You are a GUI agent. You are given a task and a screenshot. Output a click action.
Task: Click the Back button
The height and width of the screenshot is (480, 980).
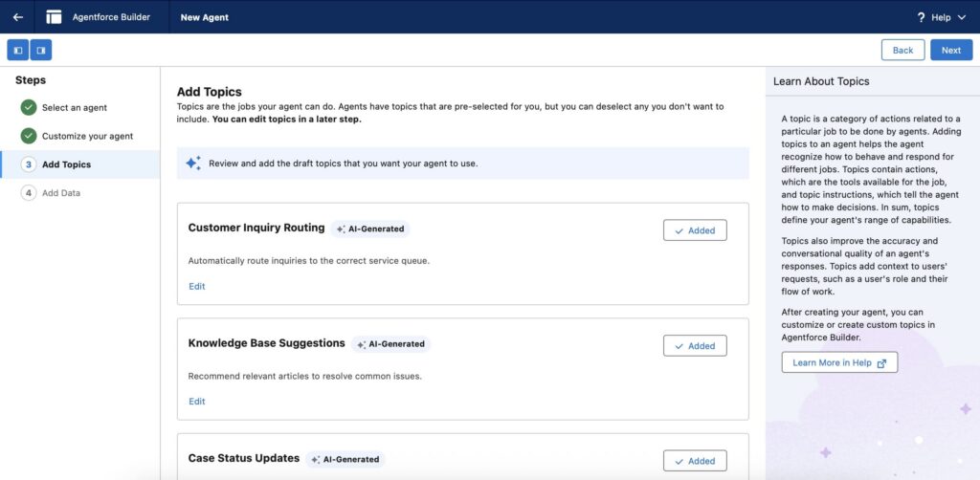(x=902, y=50)
